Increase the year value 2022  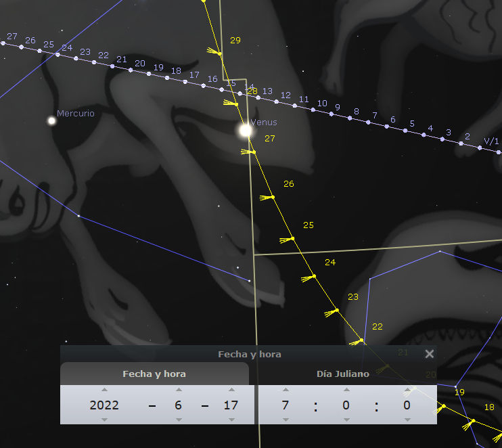tap(104, 390)
